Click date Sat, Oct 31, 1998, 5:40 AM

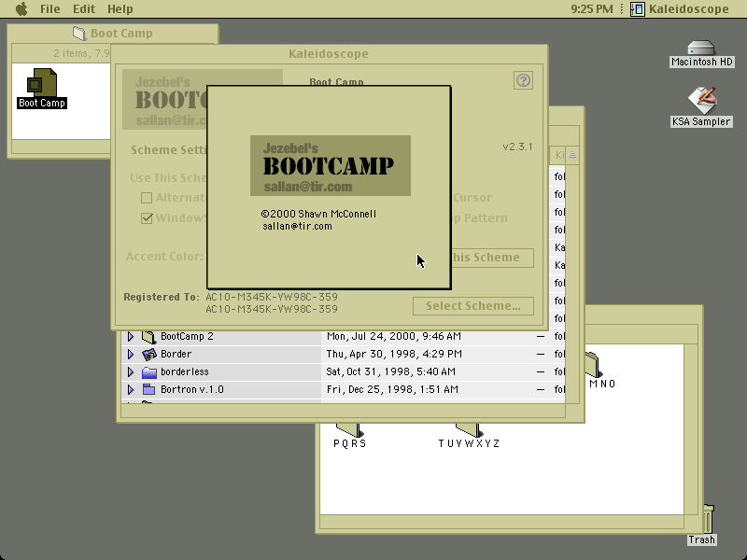pos(390,371)
